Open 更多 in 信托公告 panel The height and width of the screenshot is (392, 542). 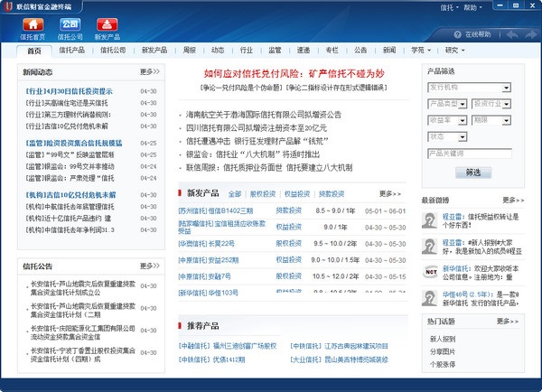150,266
